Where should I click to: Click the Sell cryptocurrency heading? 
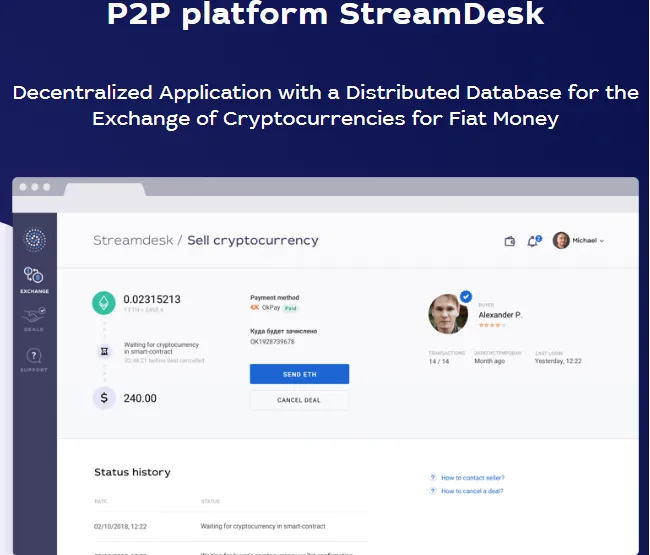pyautogui.click(x=253, y=240)
